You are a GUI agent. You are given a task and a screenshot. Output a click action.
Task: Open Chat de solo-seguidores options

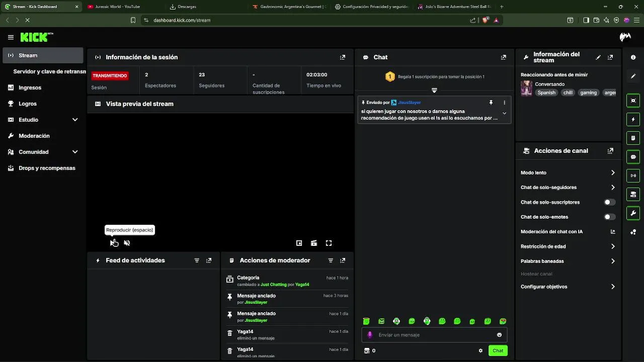tap(568, 188)
